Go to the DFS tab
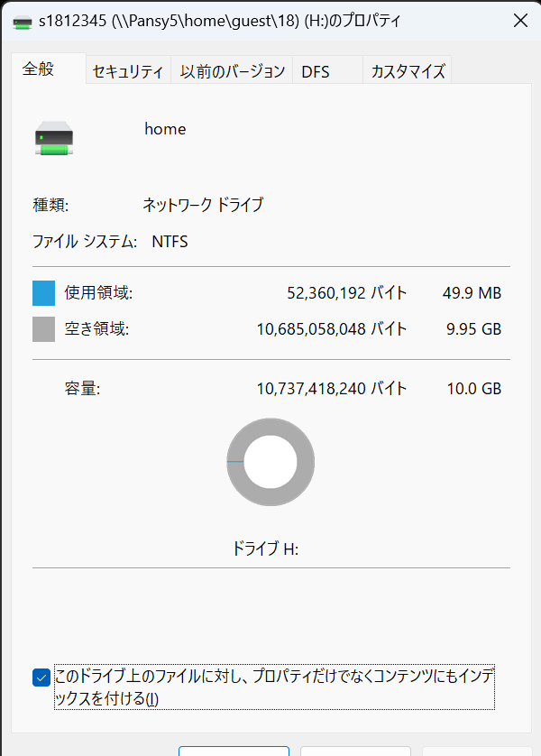 pyautogui.click(x=316, y=72)
